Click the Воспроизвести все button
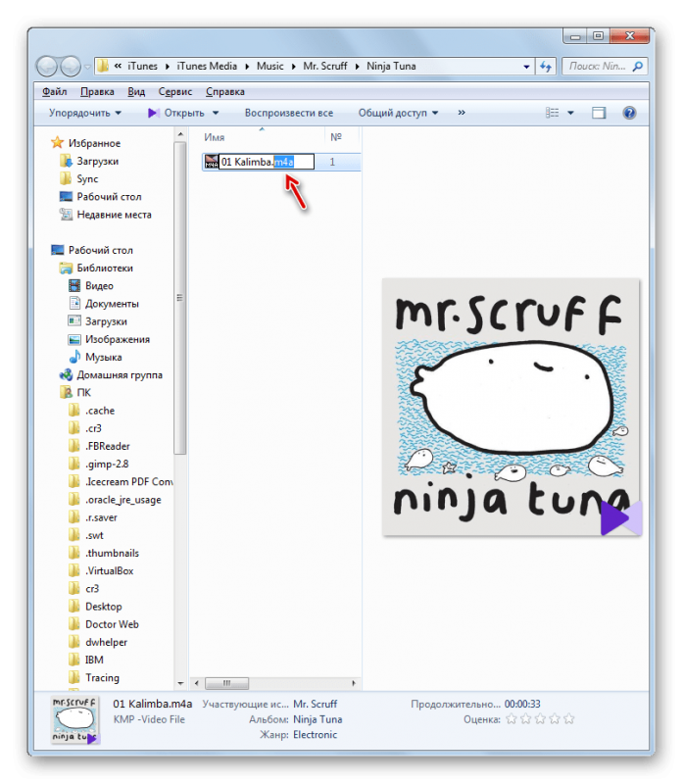This screenshot has width=683, height=784. click(x=288, y=113)
